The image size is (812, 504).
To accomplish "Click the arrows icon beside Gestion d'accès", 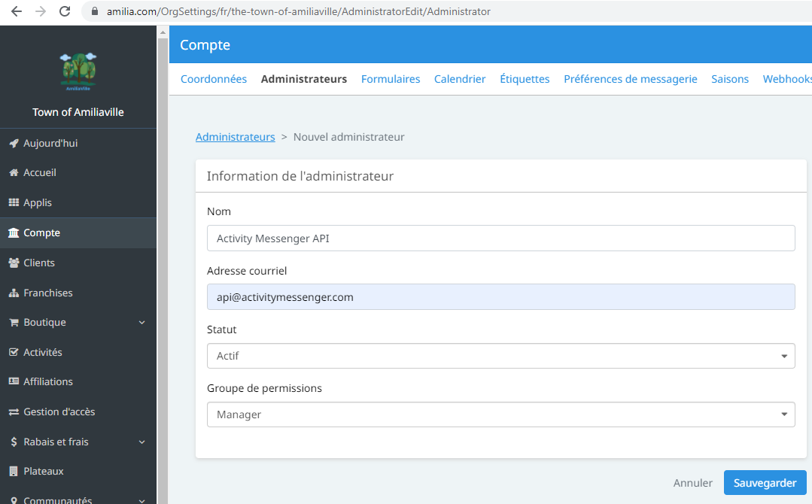I will tap(14, 412).
